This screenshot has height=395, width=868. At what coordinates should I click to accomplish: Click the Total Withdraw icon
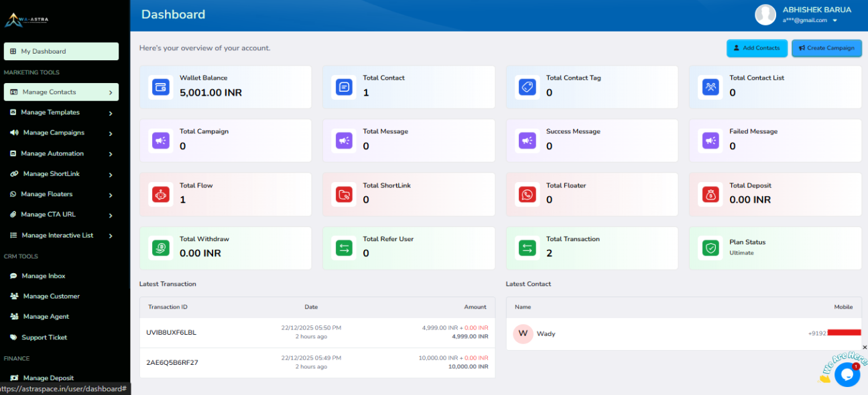[x=161, y=248]
